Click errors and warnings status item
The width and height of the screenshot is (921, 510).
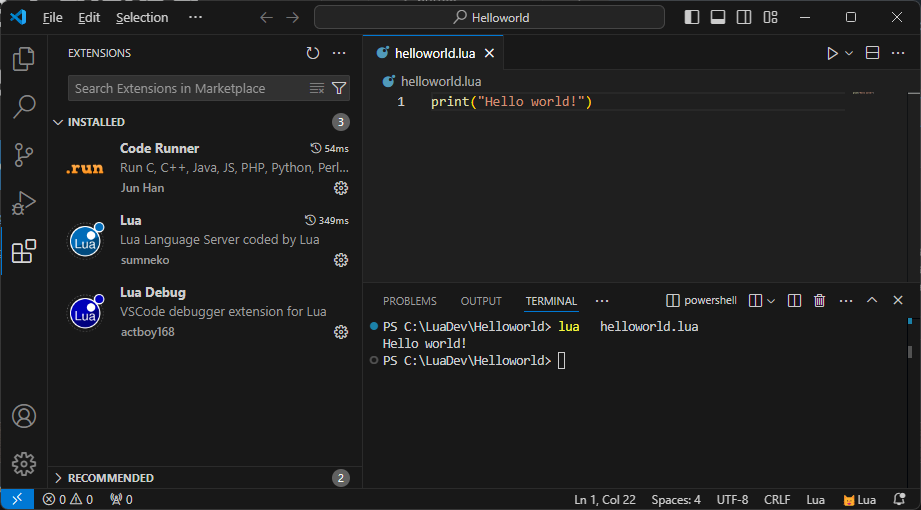(x=68, y=500)
